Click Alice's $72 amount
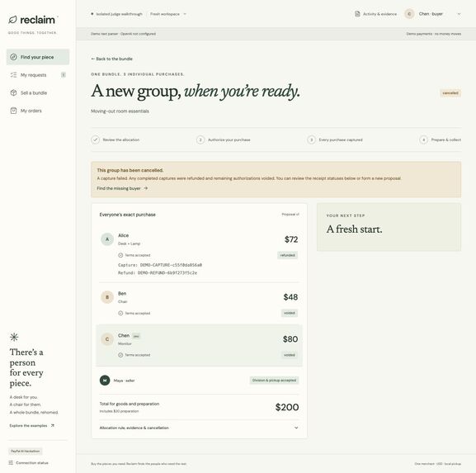This screenshot has width=476, height=473. coord(291,239)
